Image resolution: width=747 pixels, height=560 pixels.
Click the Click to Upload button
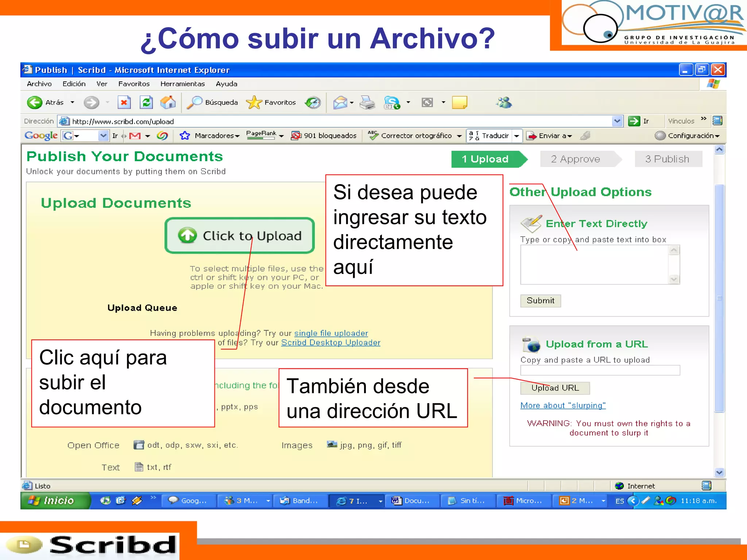pos(240,236)
